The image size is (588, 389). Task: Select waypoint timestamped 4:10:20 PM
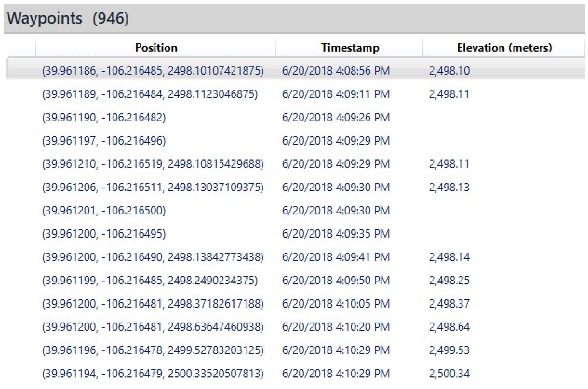coord(336,327)
